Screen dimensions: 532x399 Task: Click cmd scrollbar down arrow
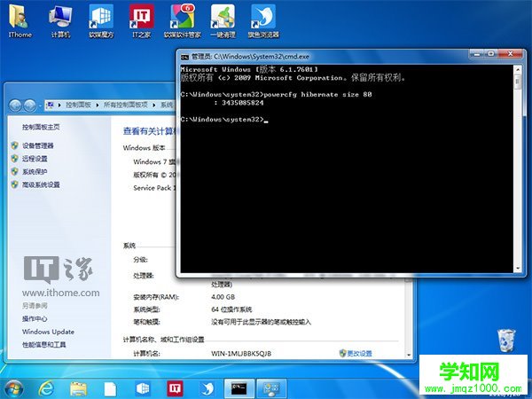click(x=518, y=269)
